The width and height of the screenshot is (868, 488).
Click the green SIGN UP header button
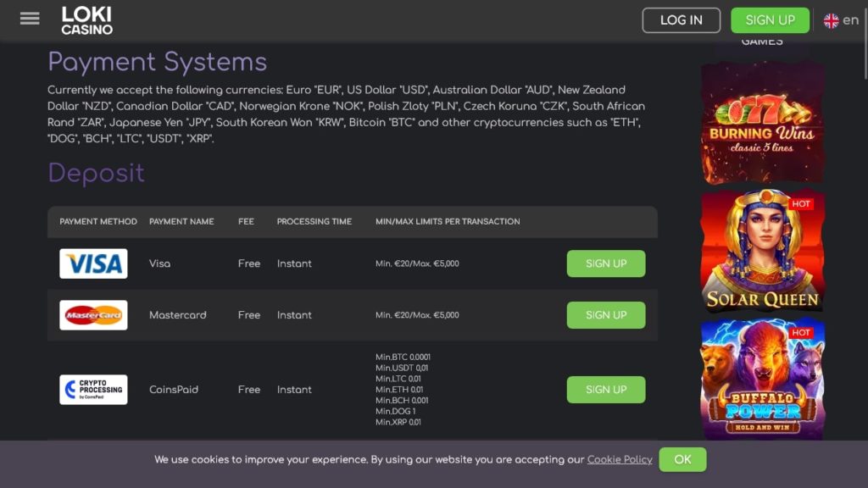(x=770, y=20)
